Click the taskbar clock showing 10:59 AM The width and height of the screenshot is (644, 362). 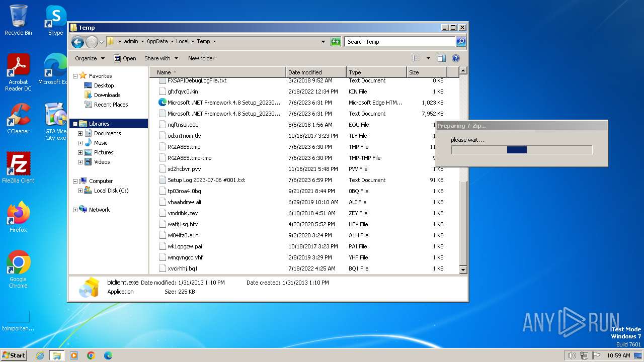click(618, 355)
